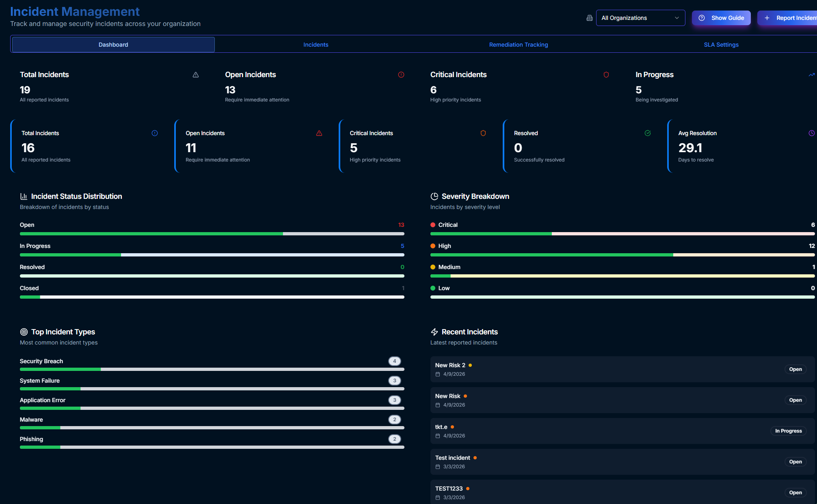Screen dimensions: 817x504
Task: Click the shield icon on Critical Incidents 6
Action: coord(606,75)
